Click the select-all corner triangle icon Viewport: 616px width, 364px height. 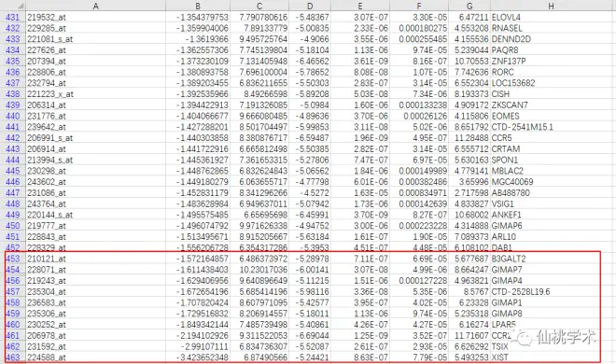point(20,7)
